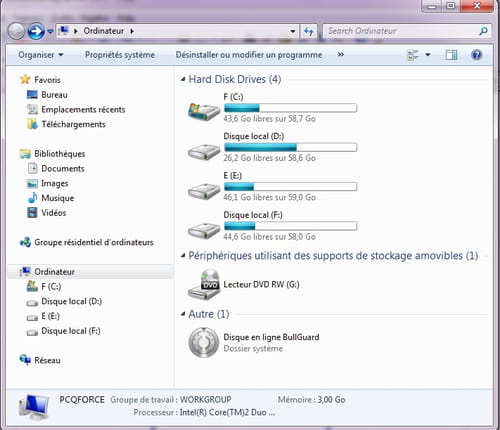Viewport: 500px width, 430px height.
Task: Collapse the Autre group
Action: click(x=183, y=314)
